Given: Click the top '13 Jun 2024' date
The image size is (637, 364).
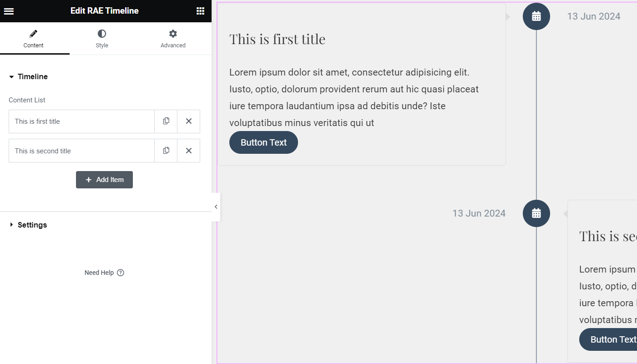Looking at the screenshot, I should point(594,16).
